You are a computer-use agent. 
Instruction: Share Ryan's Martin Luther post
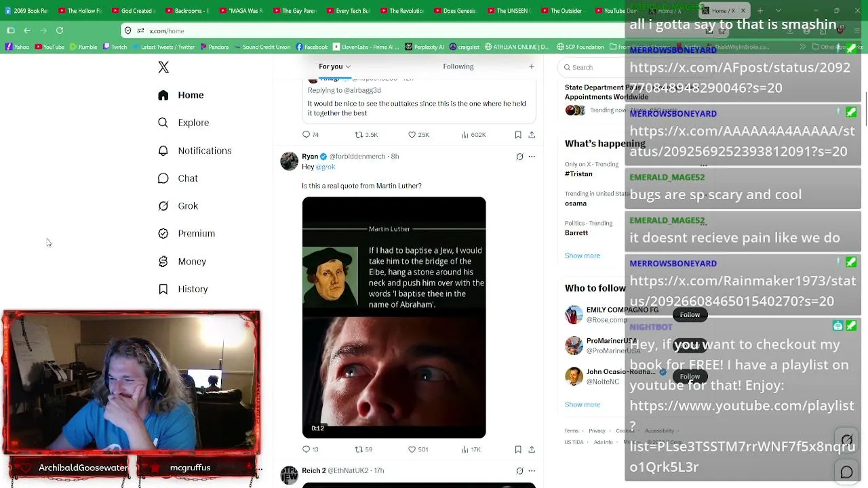(532, 449)
